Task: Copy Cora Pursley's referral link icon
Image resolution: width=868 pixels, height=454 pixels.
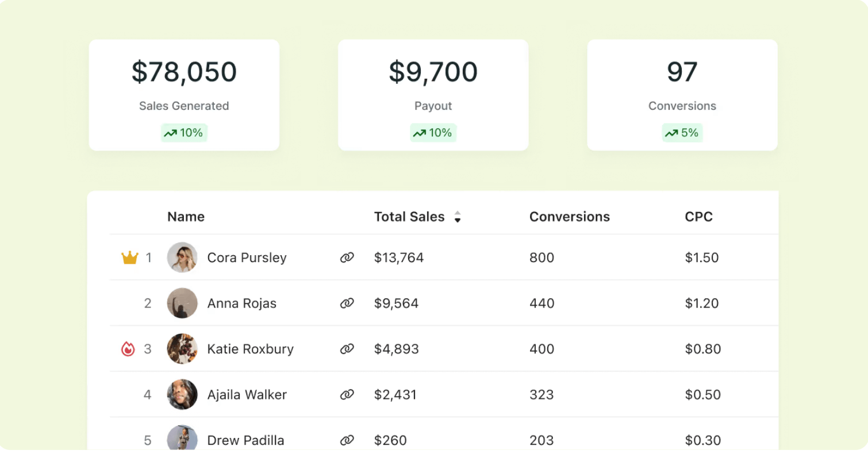Action: (x=347, y=258)
